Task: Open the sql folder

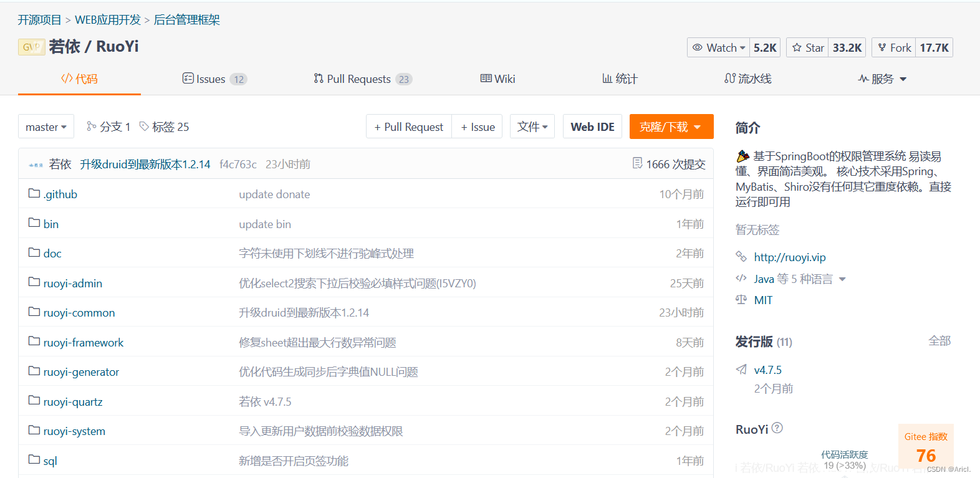Action: click(50, 461)
